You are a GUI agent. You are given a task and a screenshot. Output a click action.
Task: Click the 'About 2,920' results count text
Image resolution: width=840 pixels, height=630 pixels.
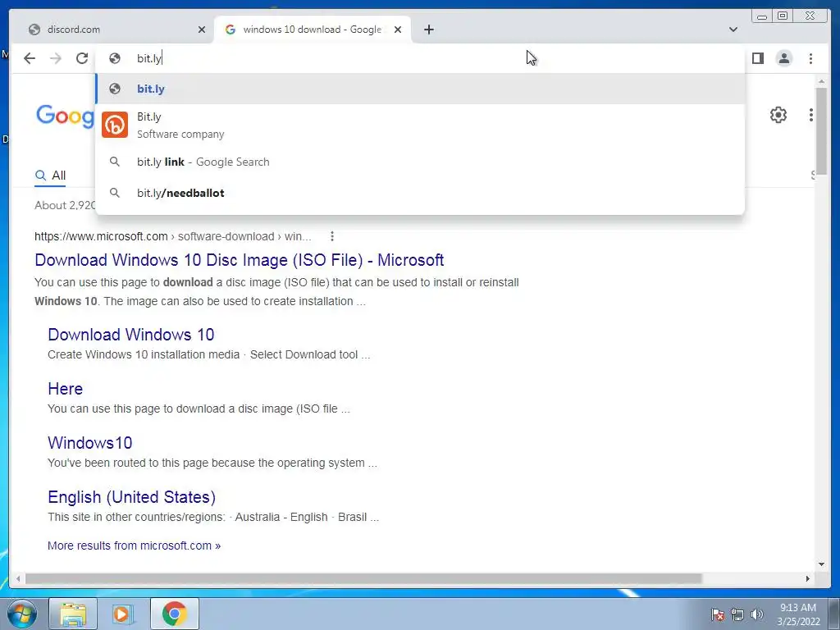pyautogui.click(x=65, y=205)
